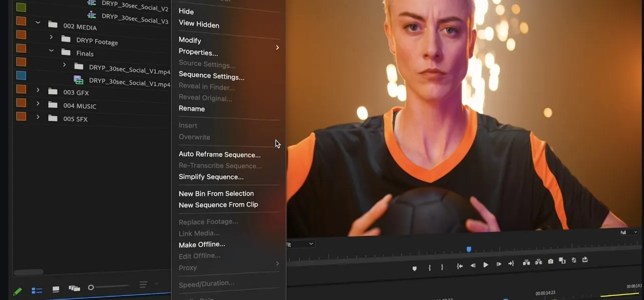Collapse the 002 MEDIA folder

coord(38,22)
